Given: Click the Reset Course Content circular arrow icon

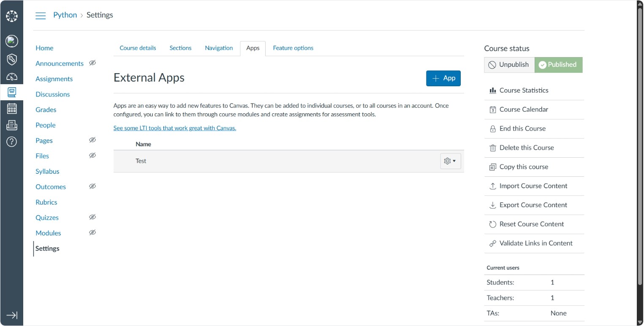Looking at the screenshot, I should coord(492,225).
